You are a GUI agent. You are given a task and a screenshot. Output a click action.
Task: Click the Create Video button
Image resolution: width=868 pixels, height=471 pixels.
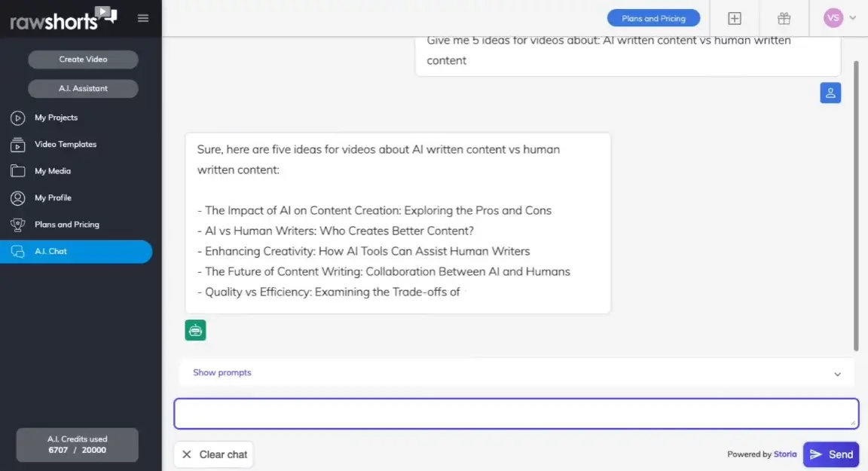[x=83, y=60]
